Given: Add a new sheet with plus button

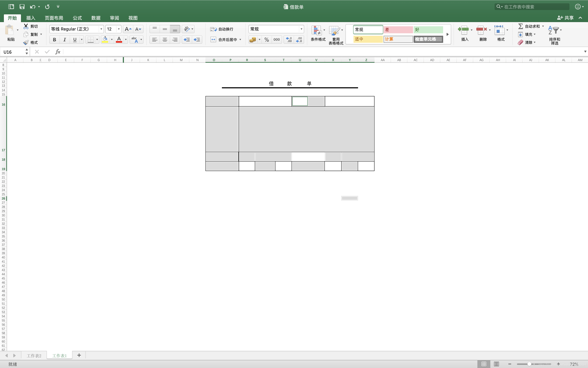Looking at the screenshot, I should tap(79, 355).
